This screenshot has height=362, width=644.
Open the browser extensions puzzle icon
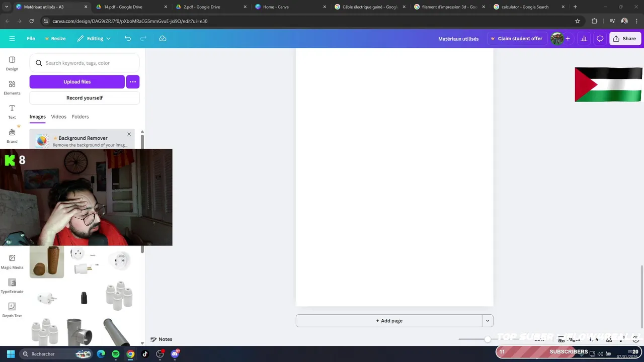595,21
